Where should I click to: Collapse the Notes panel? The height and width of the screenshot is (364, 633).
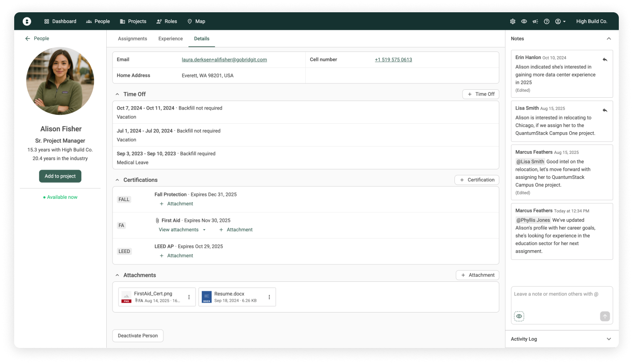608,39
